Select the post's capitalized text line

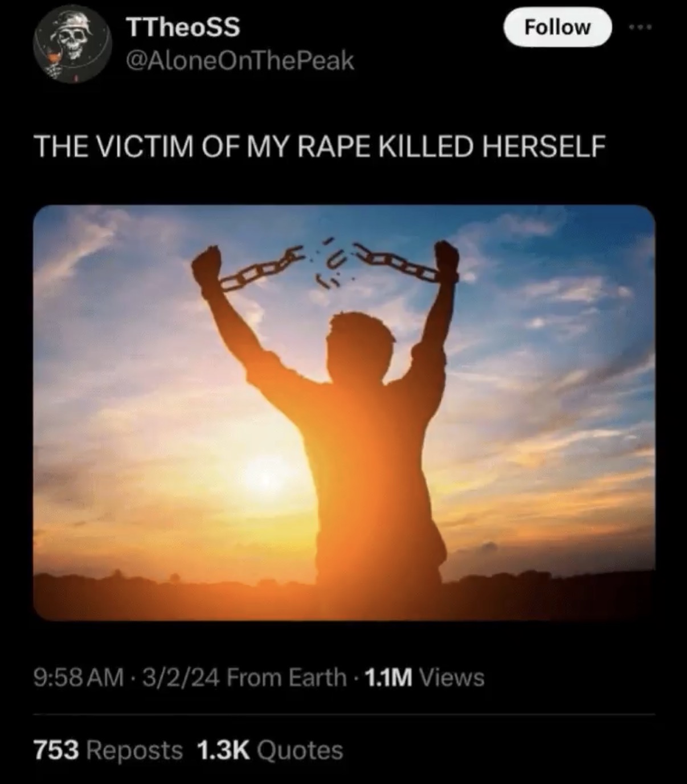click(x=320, y=146)
